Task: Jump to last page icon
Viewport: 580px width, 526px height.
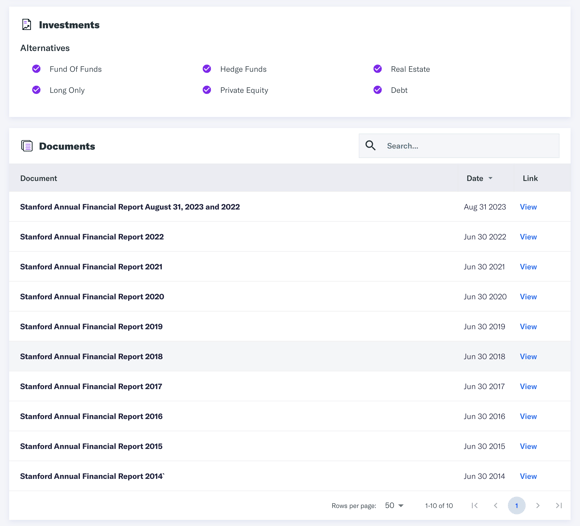Action: [559, 505]
